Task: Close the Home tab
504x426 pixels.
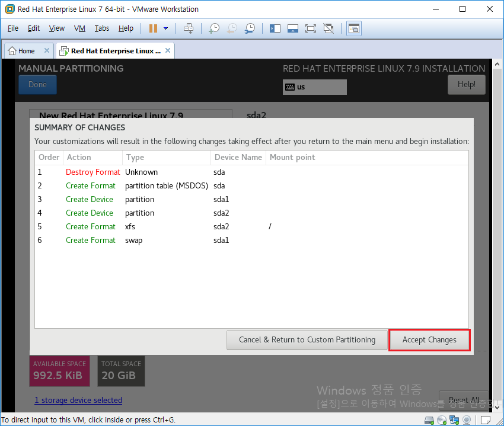Action: click(x=47, y=50)
